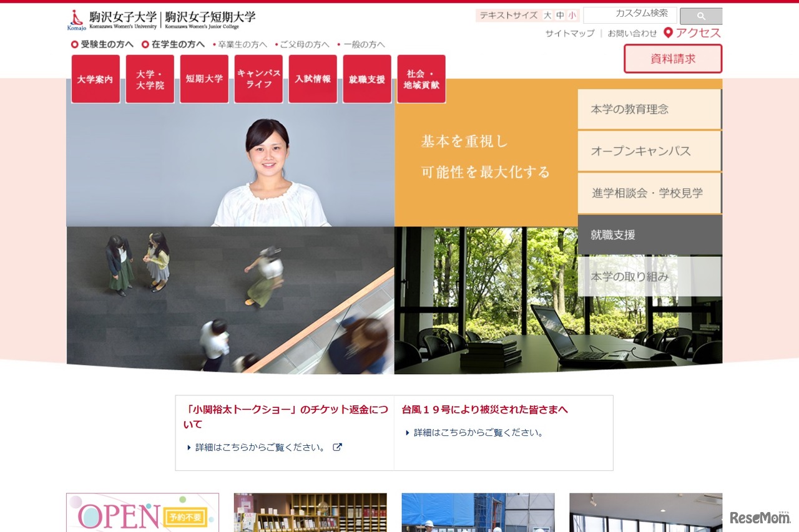Open the 入試情報 red tile
The height and width of the screenshot is (532, 799).
[x=312, y=79]
